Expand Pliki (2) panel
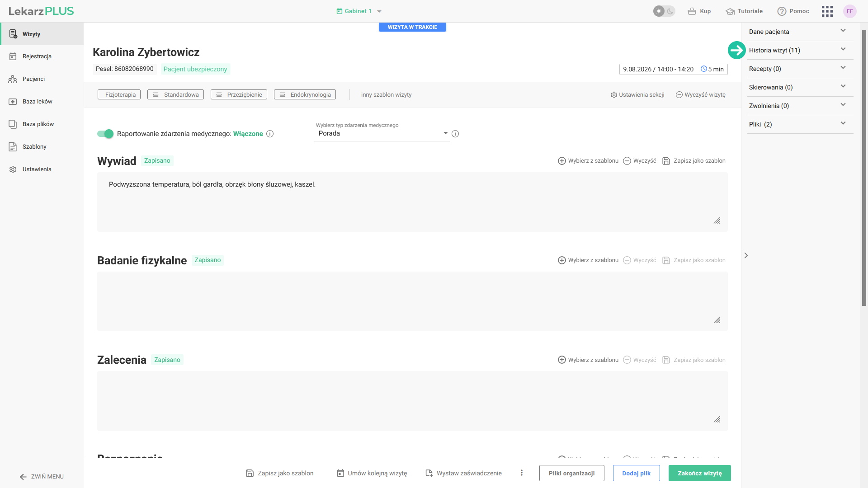 (800, 124)
